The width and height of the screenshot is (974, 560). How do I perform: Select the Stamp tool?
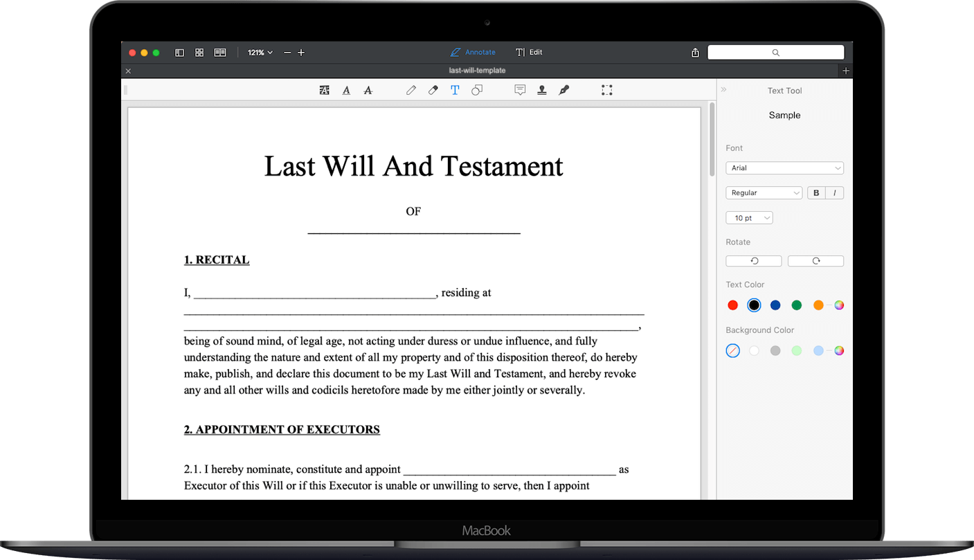542,90
